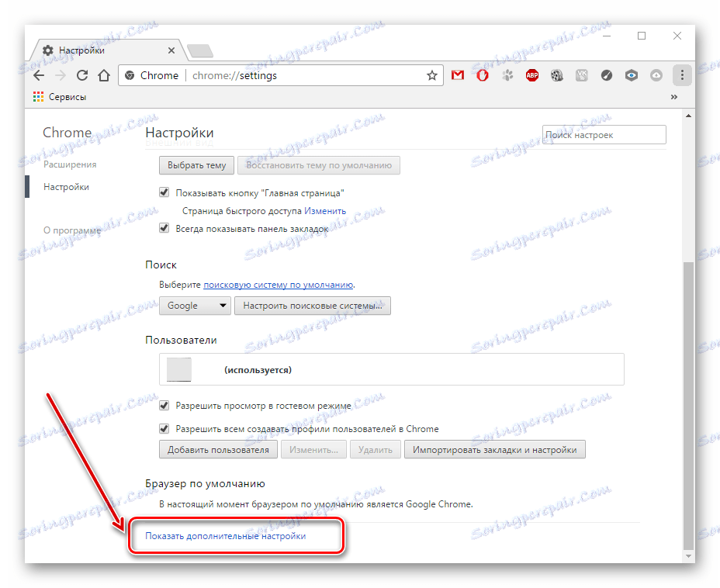
Task: Click the film reel extension icon
Action: pos(557,75)
